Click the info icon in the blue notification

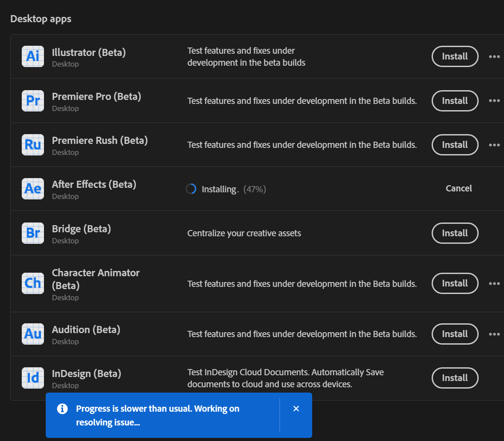(62, 409)
